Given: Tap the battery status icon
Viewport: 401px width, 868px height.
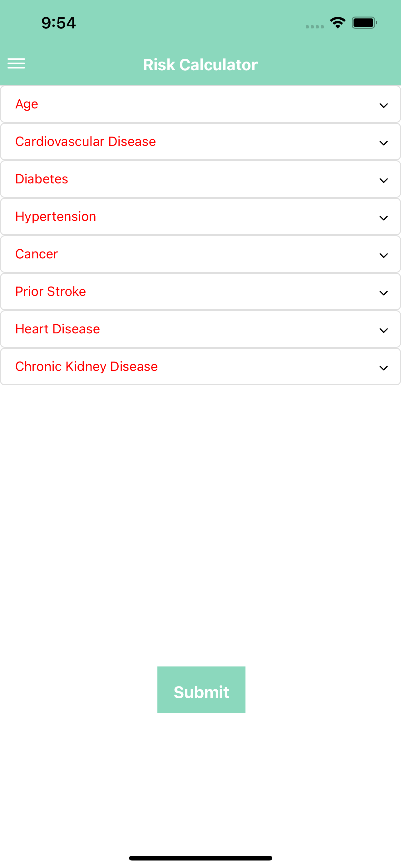Looking at the screenshot, I should 364,23.
